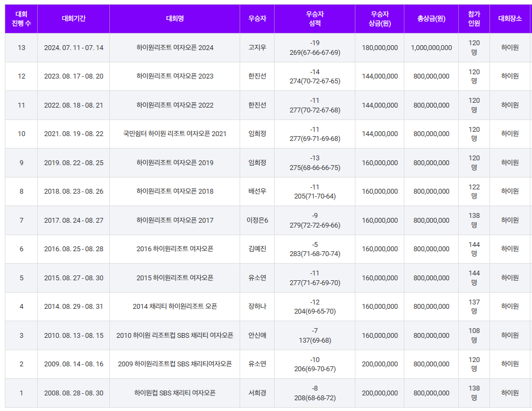This screenshot has width=532, height=411.
Task: Click score -12 204(69-65-70)
Action: (x=315, y=307)
